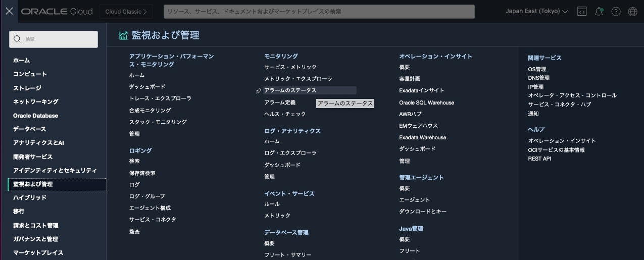Screen dimensions: 644x260
Task: Open IP管理 in 関連サービス
Action: click(x=535, y=87)
